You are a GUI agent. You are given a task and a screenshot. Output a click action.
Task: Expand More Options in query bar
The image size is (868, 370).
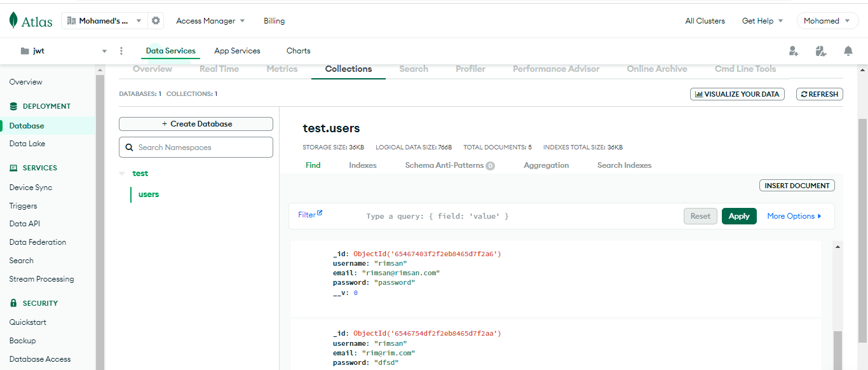pyautogui.click(x=794, y=216)
